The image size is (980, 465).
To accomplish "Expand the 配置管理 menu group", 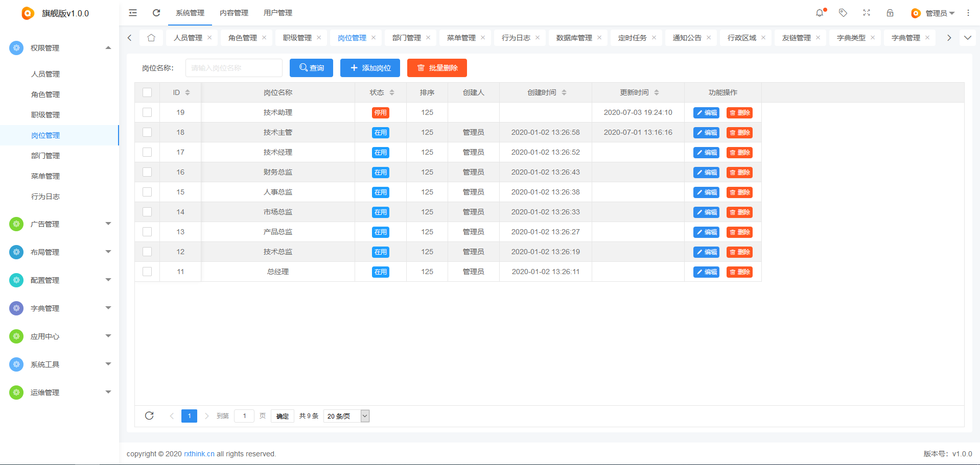I will coord(108,280).
